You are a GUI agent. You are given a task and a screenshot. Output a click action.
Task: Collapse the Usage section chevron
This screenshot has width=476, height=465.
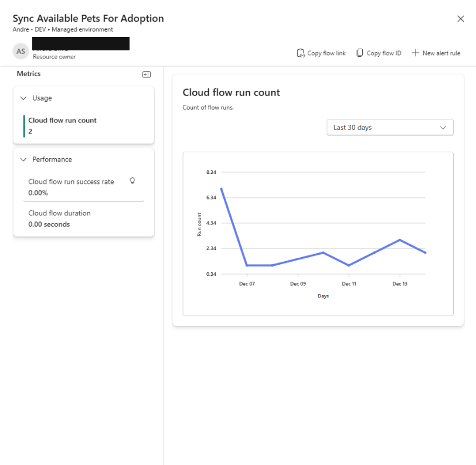pos(23,98)
